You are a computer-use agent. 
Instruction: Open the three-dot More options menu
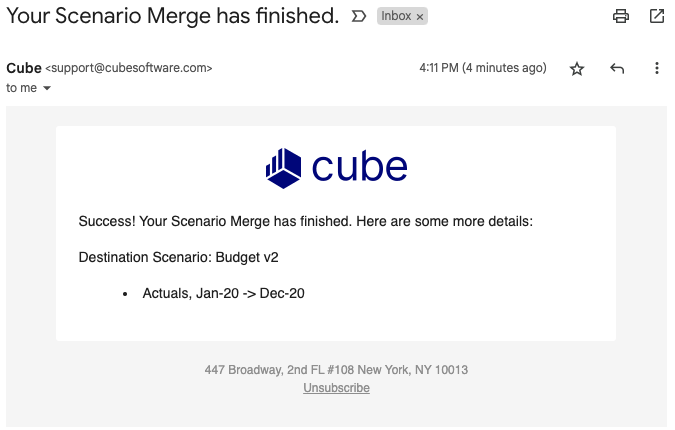[x=656, y=68]
